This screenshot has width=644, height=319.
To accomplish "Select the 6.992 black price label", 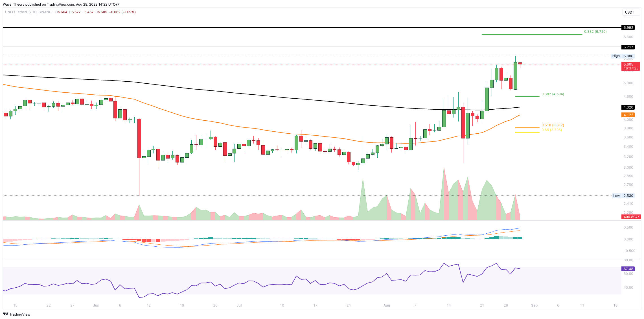I will (x=628, y=28).
